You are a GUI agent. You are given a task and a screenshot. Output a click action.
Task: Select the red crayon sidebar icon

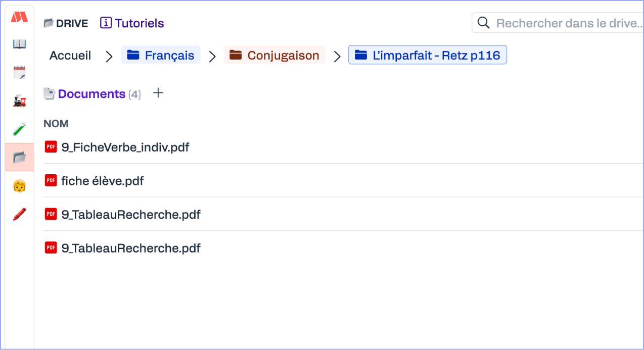(x=20, y=214)
